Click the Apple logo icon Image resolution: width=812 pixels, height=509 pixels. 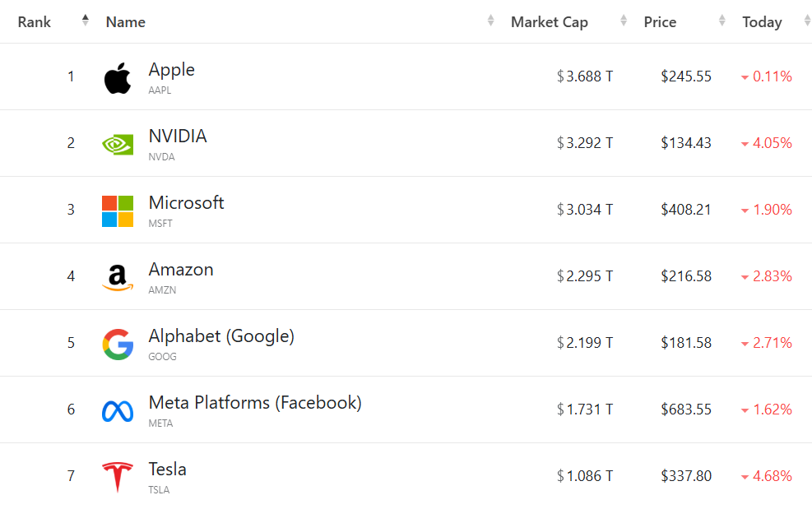tap(118, 78)
